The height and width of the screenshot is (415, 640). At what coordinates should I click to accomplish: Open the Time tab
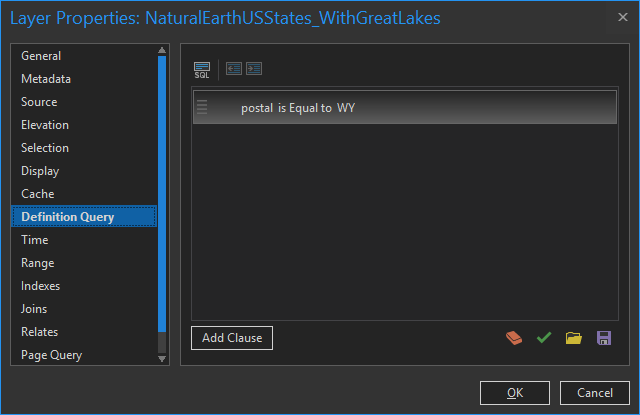[x=84, y=240]
